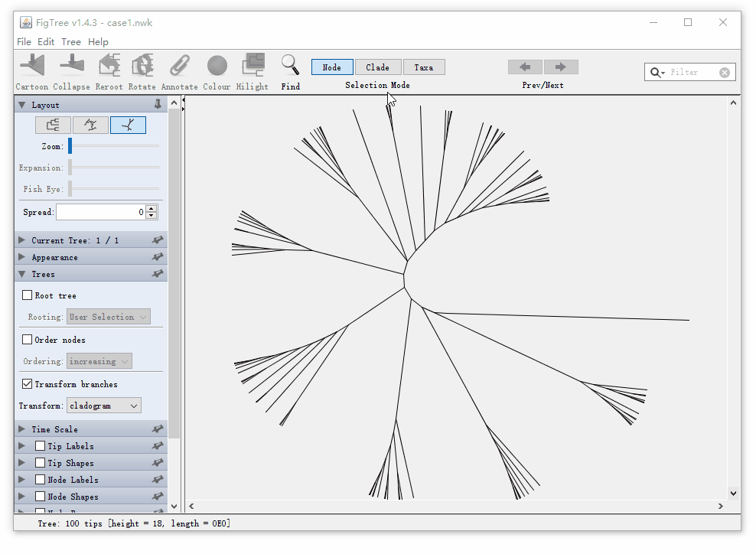This screenshot has height=554, width=756.
Task: Click the Zoom slider handle
Action: (x=70, y=145)
